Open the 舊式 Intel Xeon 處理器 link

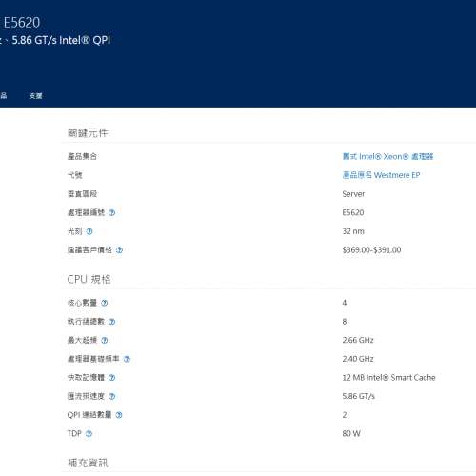(x=387, y=156)
